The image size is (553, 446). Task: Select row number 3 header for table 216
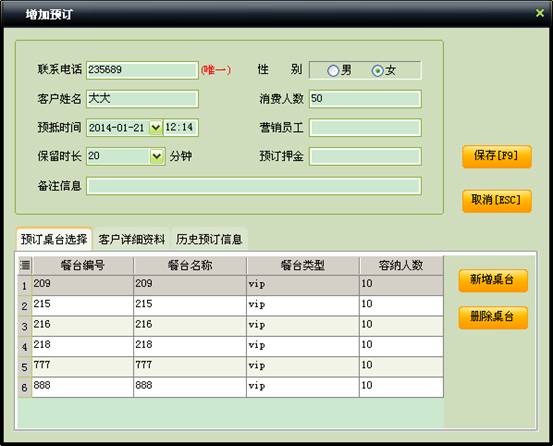tap(24, 326)
